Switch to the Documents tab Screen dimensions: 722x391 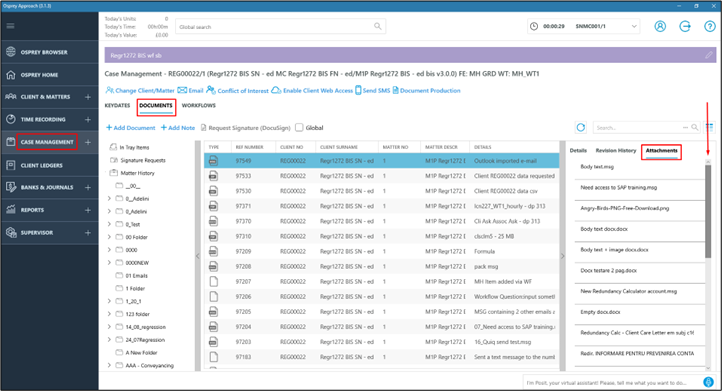(x=156, y=105)
